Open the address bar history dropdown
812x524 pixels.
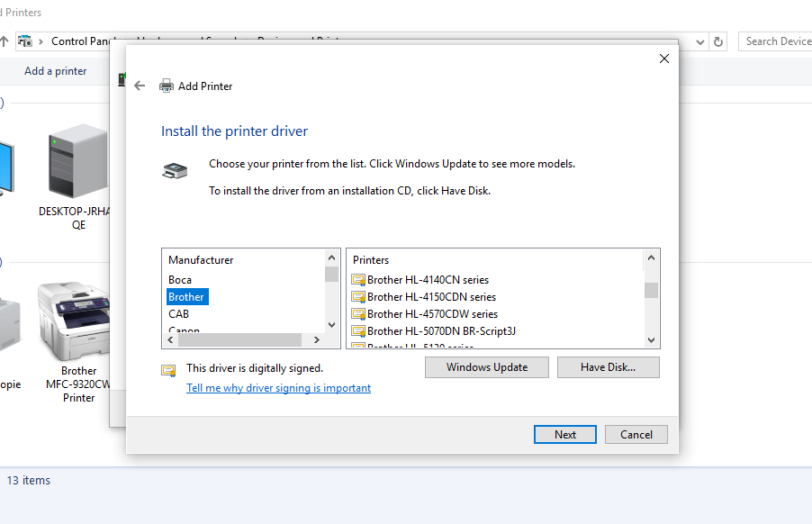[x=700, y=42]
